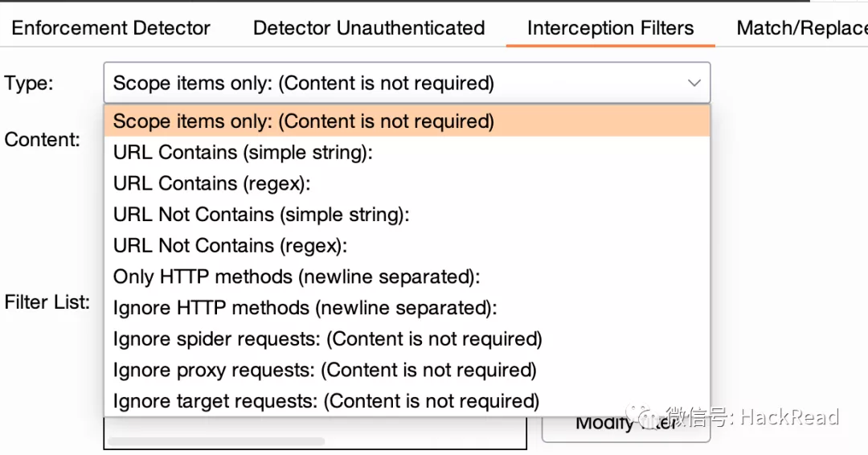Pick 'URL Contains (regex)' from list
The height and width of the screenshot is (455, 868).
(211, 183)
